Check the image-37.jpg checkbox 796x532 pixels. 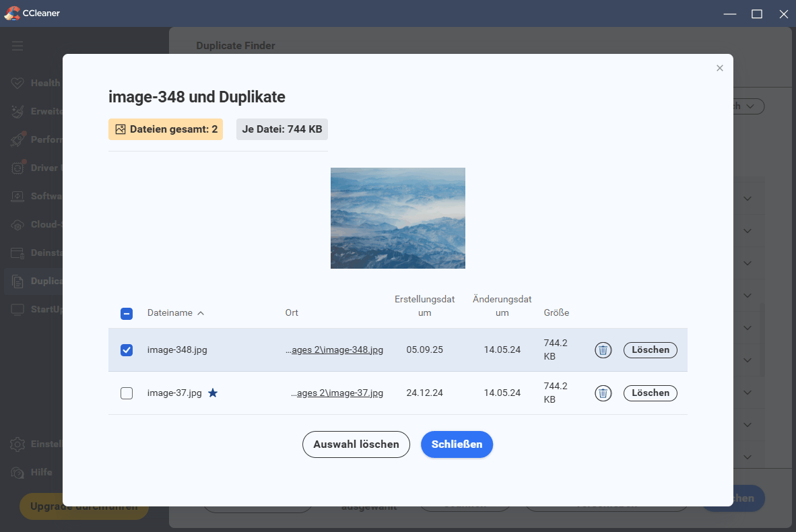[127, 393]
